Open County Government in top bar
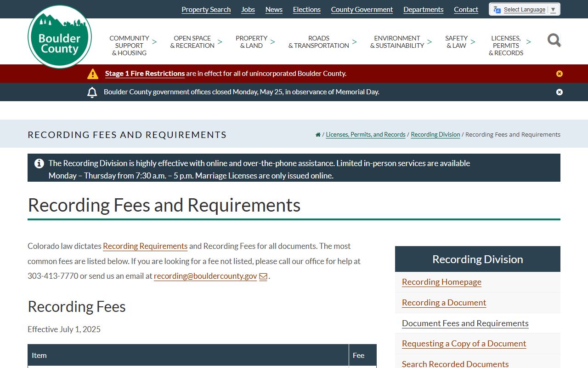Viewport: 588px width, 368px height. (362, 10)
